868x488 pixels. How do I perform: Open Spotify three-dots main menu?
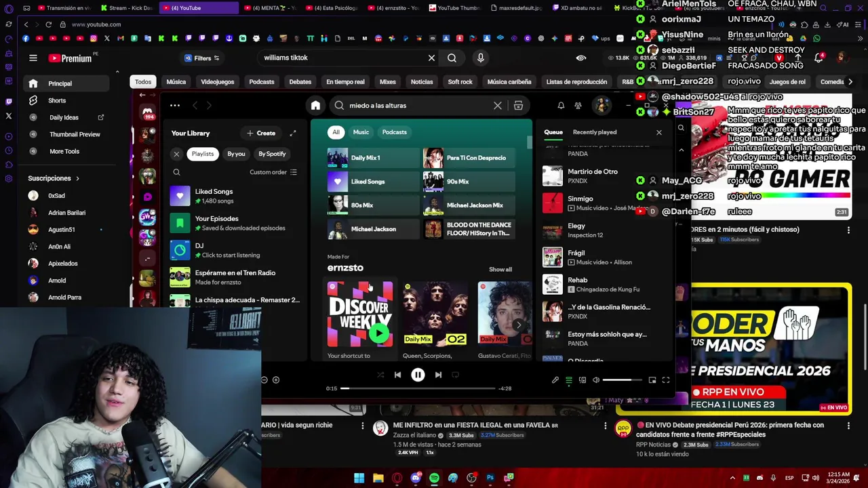[175, 106]
